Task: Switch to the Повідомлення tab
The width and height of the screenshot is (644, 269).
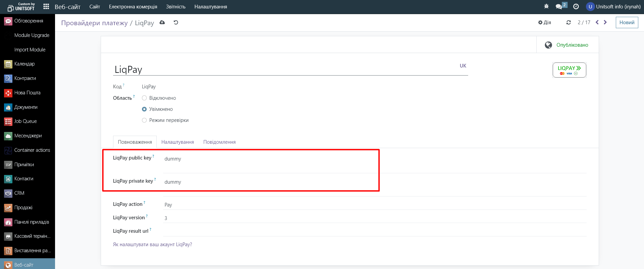Action: tap(219, 142)
